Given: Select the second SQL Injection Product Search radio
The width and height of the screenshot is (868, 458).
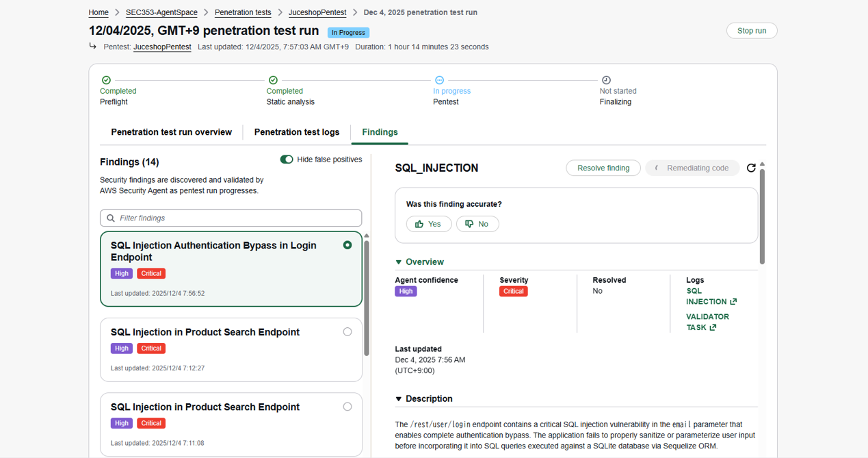Looking at the screenshot, I should (x=347, y=407).
